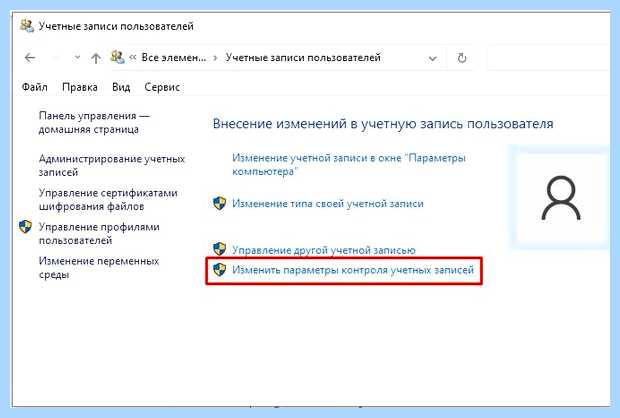
Task: Go to «Панель управления — домашняя страница»
Action: click(94, 123)
